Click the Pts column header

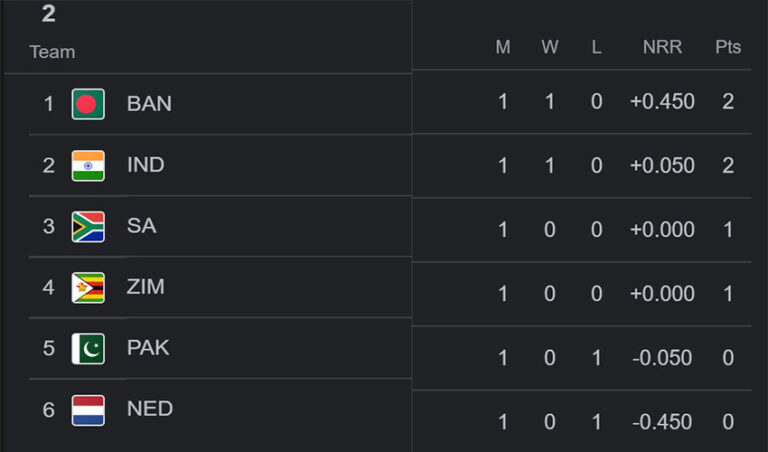click(728, 48)
